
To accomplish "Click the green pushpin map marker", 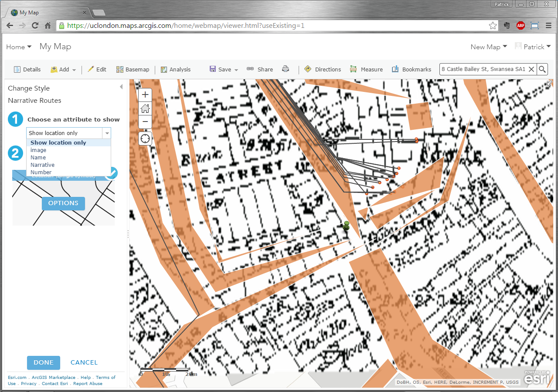I will (347, 225).
